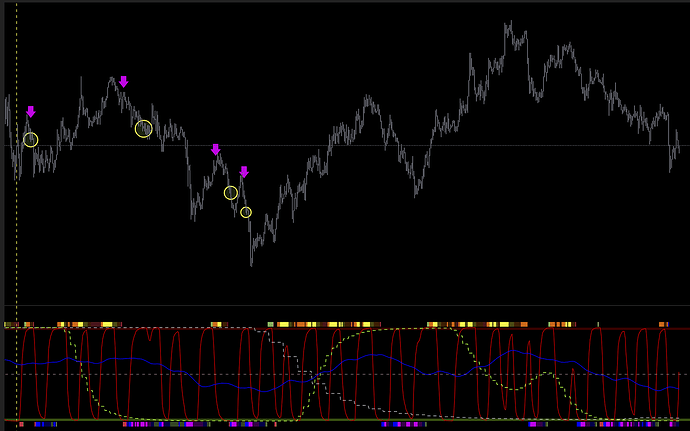
Task: Select the leftmost yellow circle marker
Action: point(30,140)
